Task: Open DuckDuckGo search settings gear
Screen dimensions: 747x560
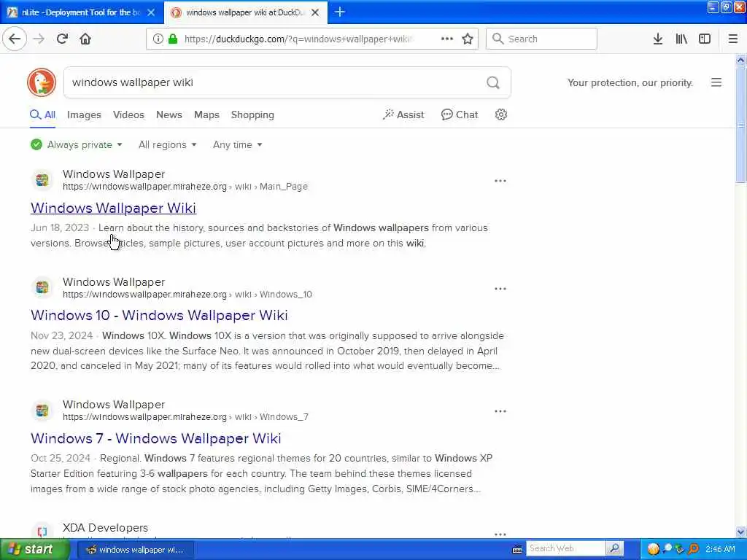Action: pos(500,114)
